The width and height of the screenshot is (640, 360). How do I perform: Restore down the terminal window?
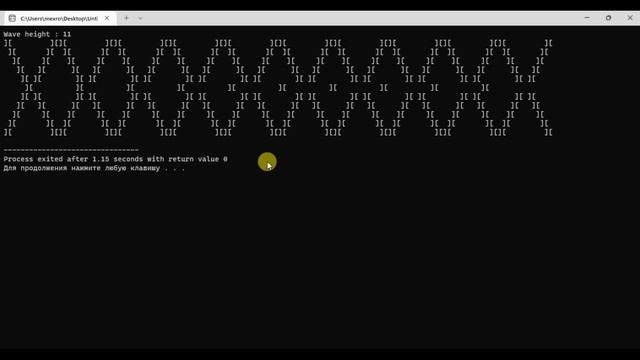pos(608,18)
